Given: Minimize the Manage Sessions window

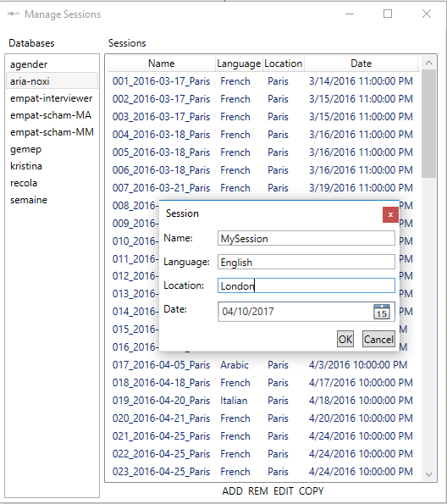Looking at the screenshot, I should click(350, 14).
